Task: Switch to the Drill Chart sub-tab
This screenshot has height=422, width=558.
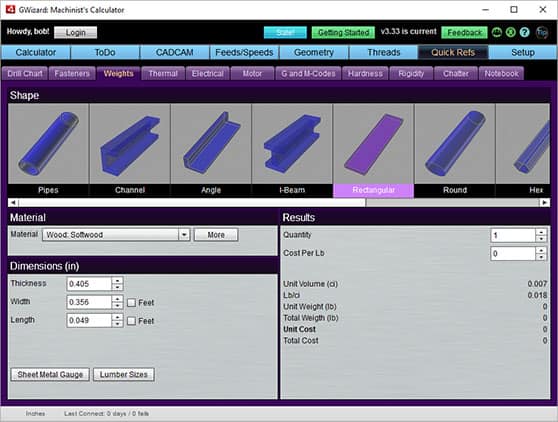Action: pyautogui.click(x=25, y=74)
